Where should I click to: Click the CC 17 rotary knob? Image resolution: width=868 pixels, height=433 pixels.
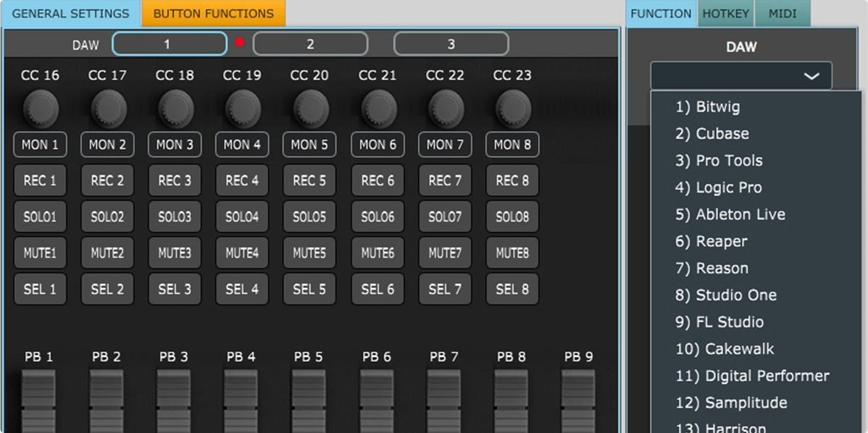(x=107, y=107)
